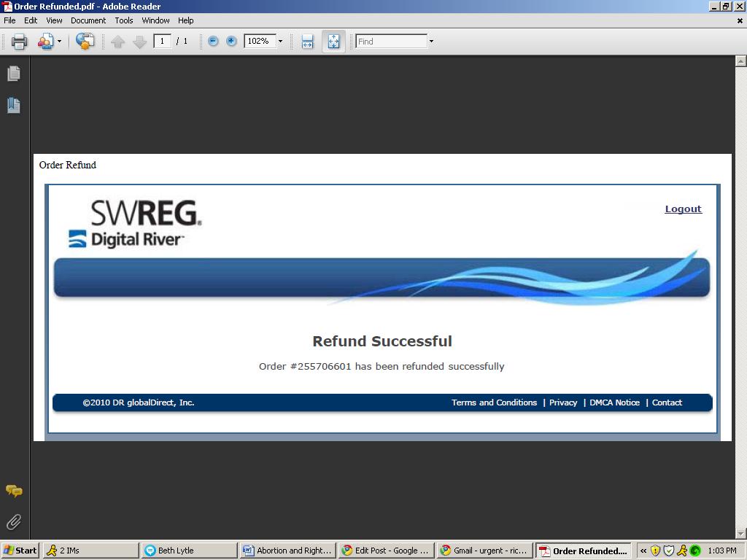The width and height of the screenshot is (747, 560).
Task: Click the vertical scrollbar down arrow
Action: (741, 534)
